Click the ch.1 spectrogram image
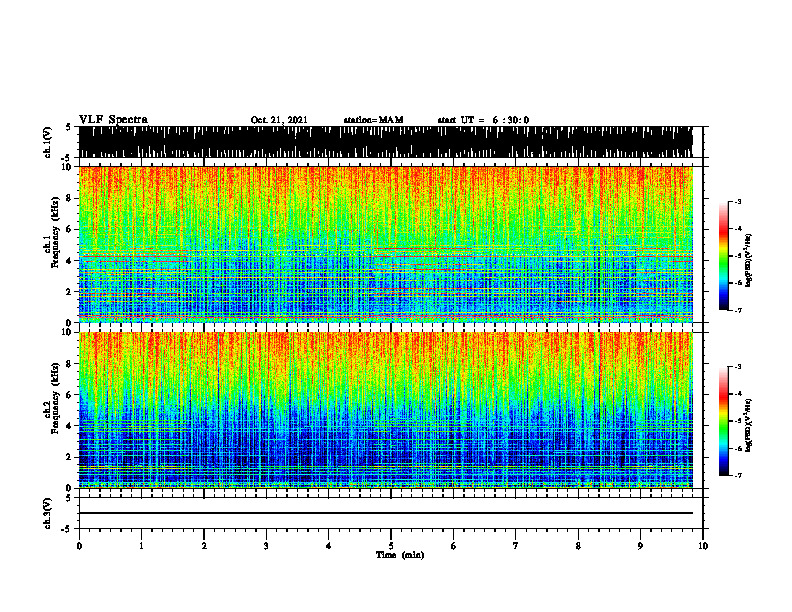 pos(385,244)
